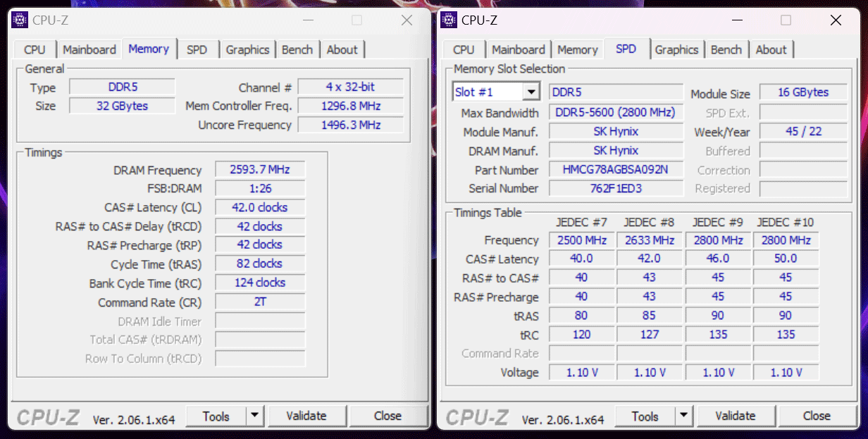Click the Close button in right window
This screenshot has width=868, height=439.
point(817,416)
